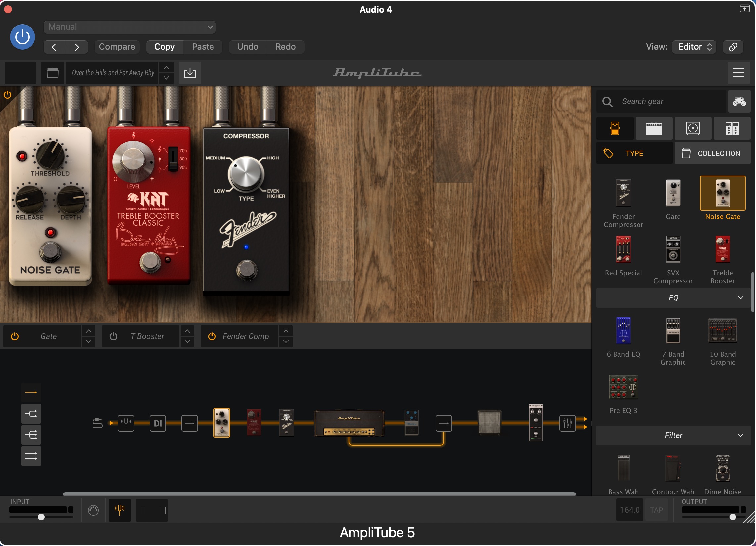This screenshot has height=546, width=756.
Task: Select the speaker cabinet in signal chain
Action: coord(490,423)
